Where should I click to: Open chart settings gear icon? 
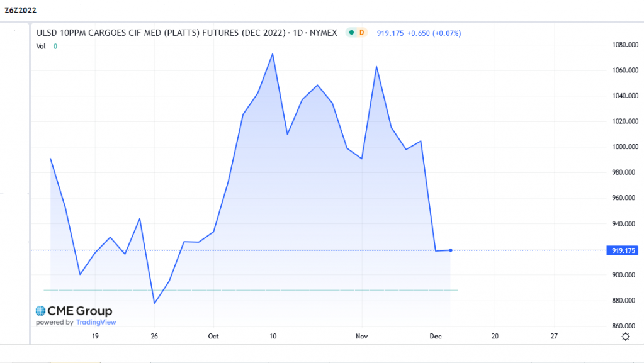pos(625,337)
